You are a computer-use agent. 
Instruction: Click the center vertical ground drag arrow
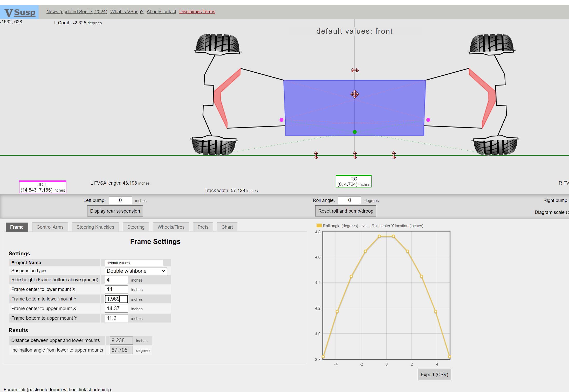coord(355,155)
